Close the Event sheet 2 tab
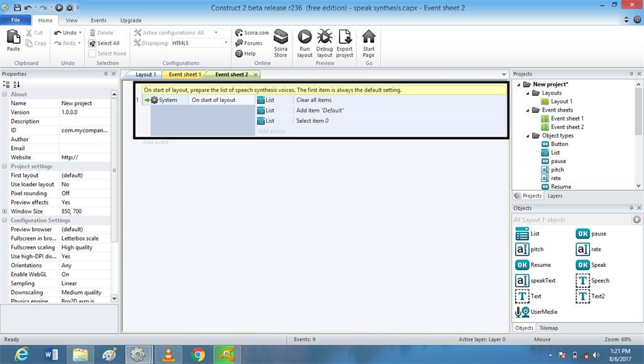The image size is (644, 364). [x=255, y=74]
